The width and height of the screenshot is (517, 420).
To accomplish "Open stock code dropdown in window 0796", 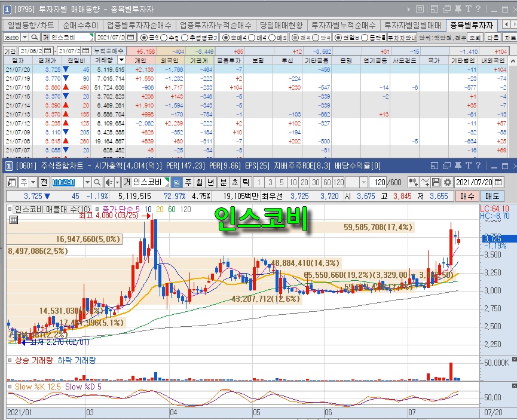I will coord(25,37).
